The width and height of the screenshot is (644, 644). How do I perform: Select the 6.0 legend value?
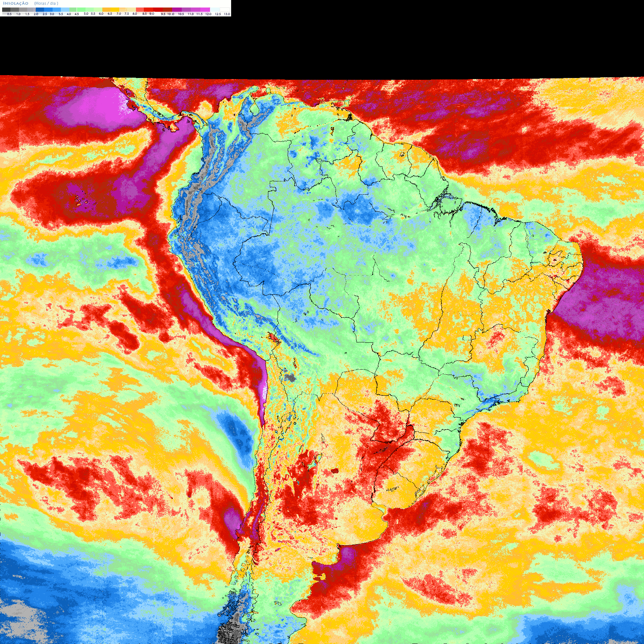coord(101,14)
